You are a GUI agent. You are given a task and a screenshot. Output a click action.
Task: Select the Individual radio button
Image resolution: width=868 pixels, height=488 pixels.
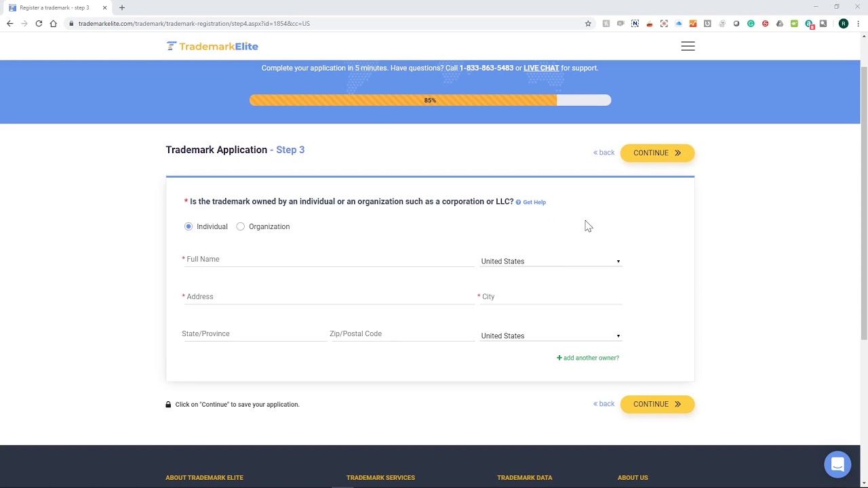(x=189, y=226)
